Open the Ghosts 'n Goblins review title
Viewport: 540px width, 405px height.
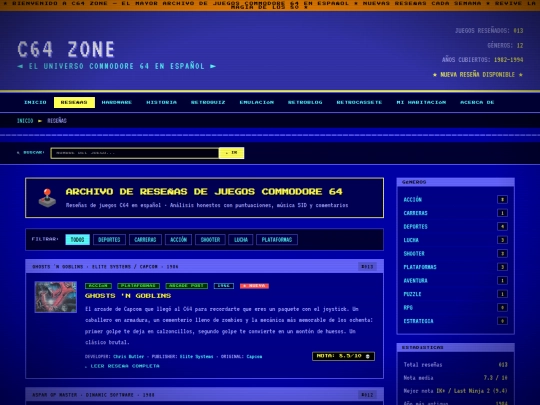pyautogui.click(x=128, y=296)
